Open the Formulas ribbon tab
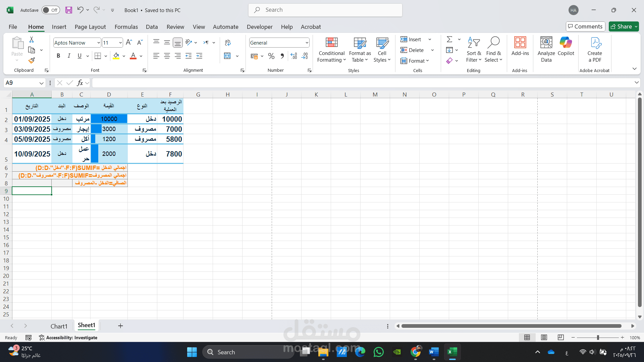The image size is (644, 362). [x=126, y=27]
